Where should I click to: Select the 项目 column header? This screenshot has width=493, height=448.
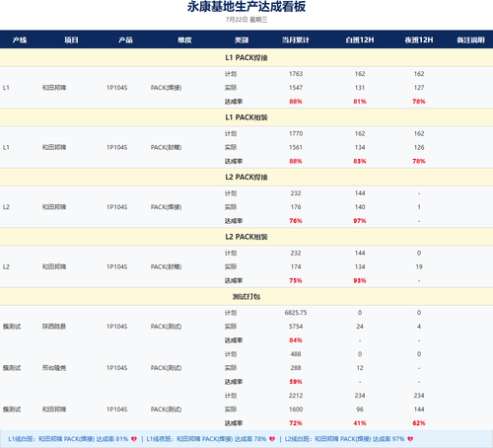coord(71,39)
